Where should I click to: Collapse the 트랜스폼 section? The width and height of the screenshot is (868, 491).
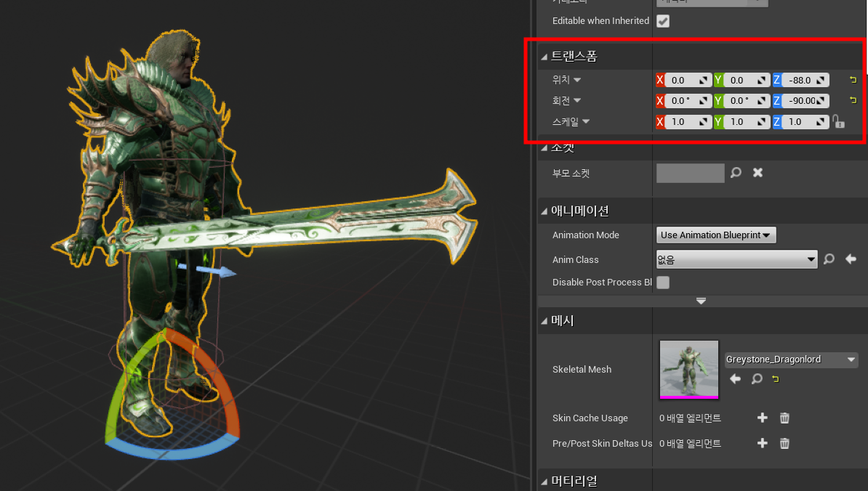coord(544,57)
